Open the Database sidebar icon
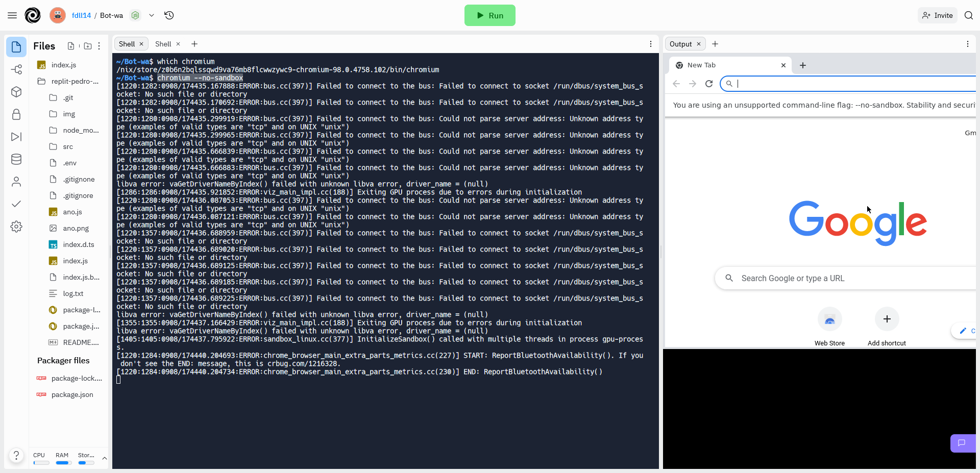This screenshot has height=473, width=980. (16, 159)
